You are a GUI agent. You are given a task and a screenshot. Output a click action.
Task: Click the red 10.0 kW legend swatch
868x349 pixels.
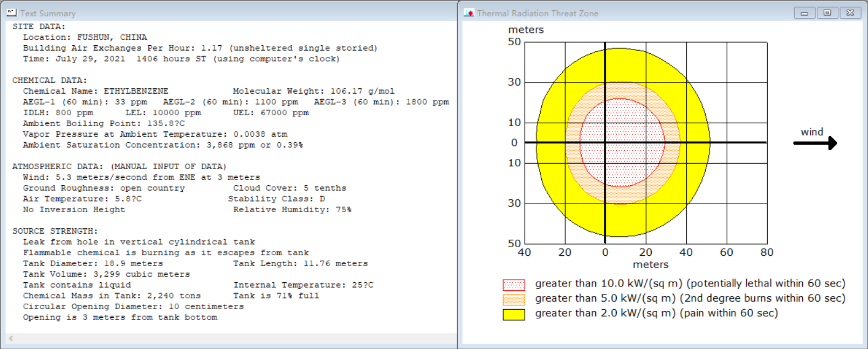[514, 285]
